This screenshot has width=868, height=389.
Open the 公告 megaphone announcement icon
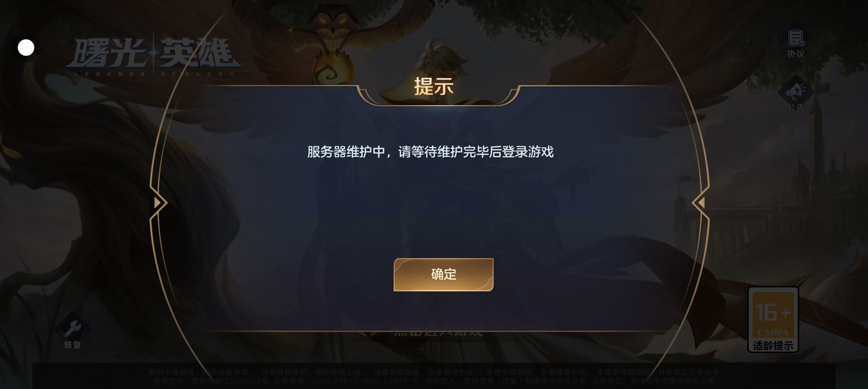(796, 91)
